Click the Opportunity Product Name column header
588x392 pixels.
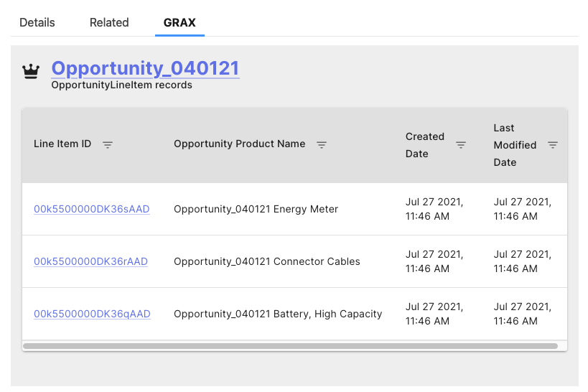click(239, 144)
